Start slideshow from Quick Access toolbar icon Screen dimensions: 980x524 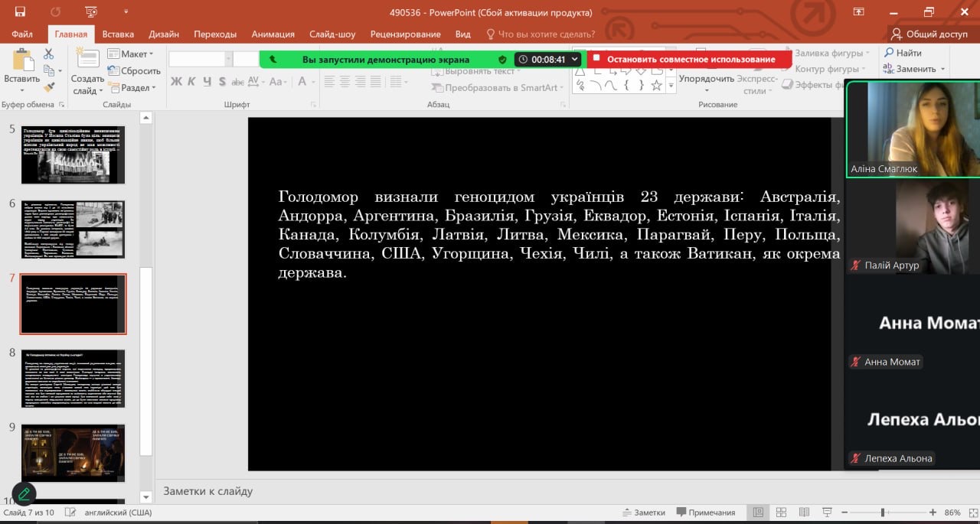(92, 12)
